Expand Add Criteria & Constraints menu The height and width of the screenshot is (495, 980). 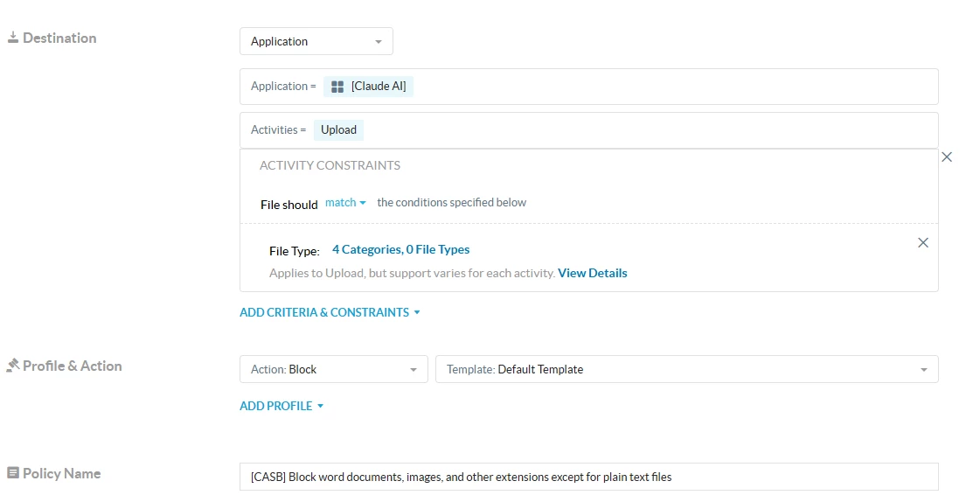tap(330, 312)
